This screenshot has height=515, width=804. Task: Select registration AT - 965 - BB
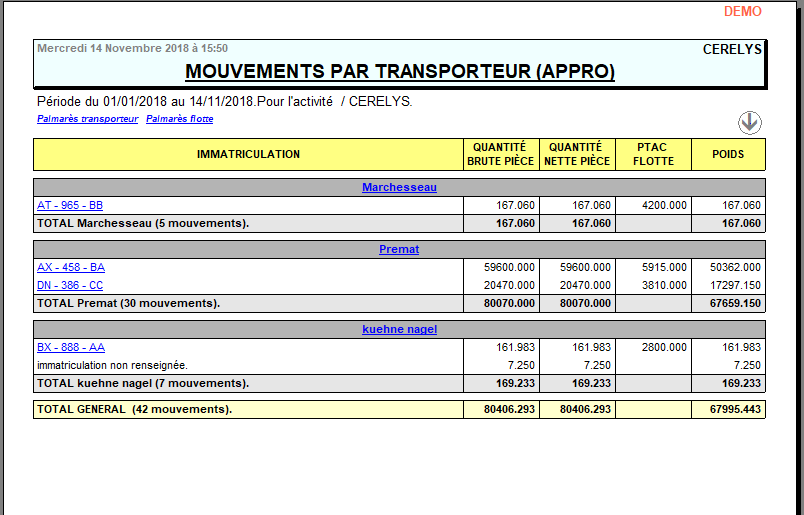click(x=70, y=205)
